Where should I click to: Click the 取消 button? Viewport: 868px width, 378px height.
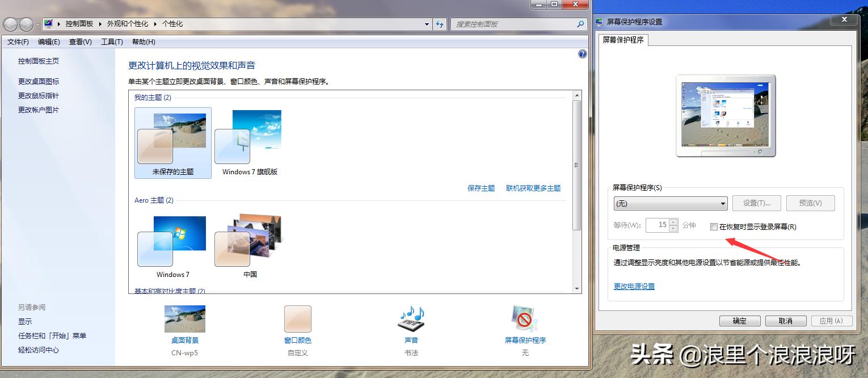click(x=786, y=321)
